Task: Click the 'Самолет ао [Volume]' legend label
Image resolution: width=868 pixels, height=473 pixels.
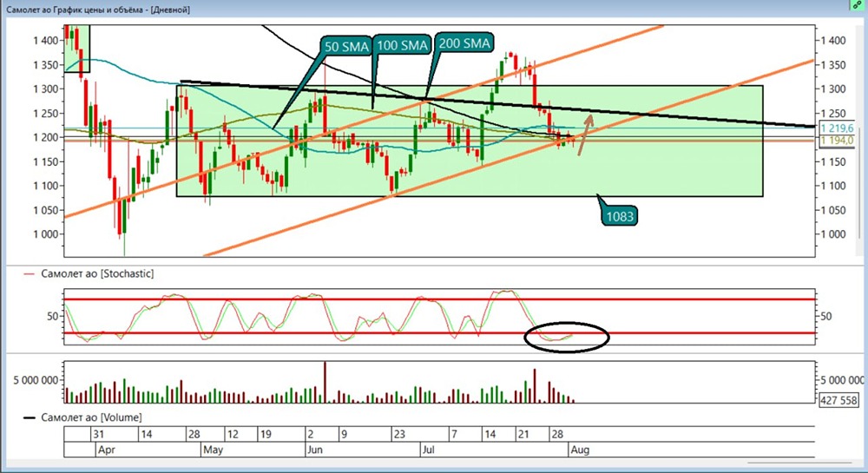Action: point(91,417)
